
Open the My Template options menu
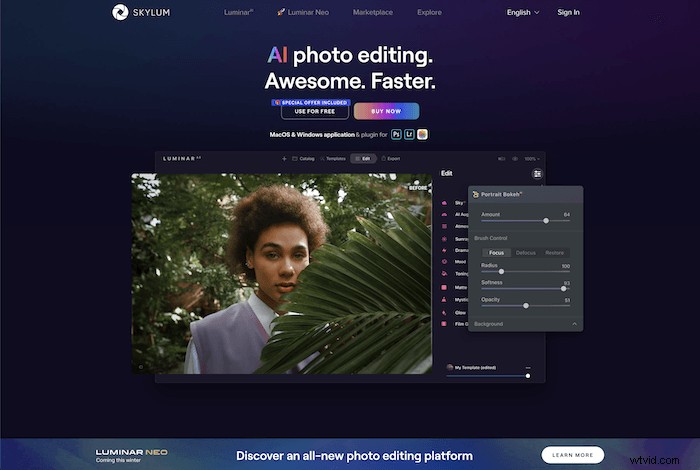point(528,368)
